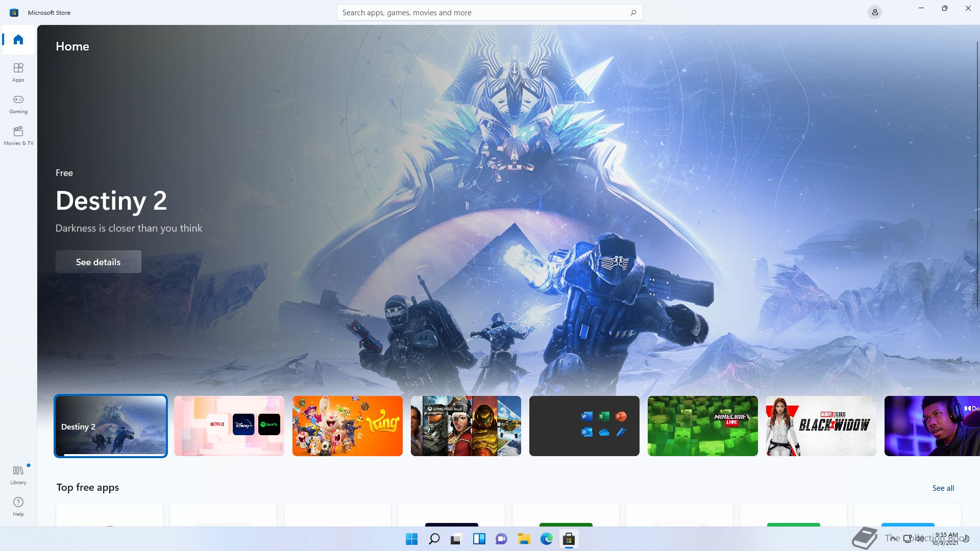Viewport: 980px width, 551px height.
Task: Open the Windows Start menu
Action: click(411, 539)
